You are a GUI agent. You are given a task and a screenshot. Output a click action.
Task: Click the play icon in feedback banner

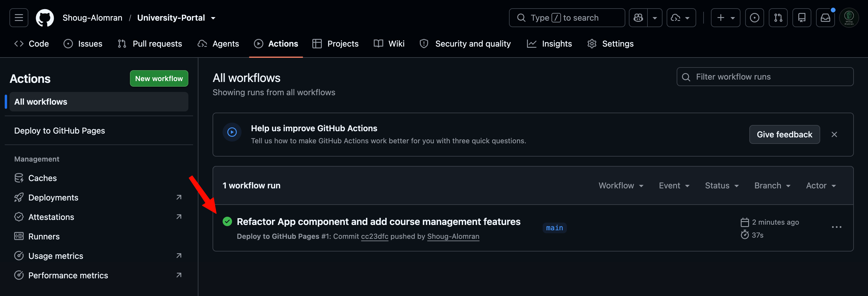(232, 132)
